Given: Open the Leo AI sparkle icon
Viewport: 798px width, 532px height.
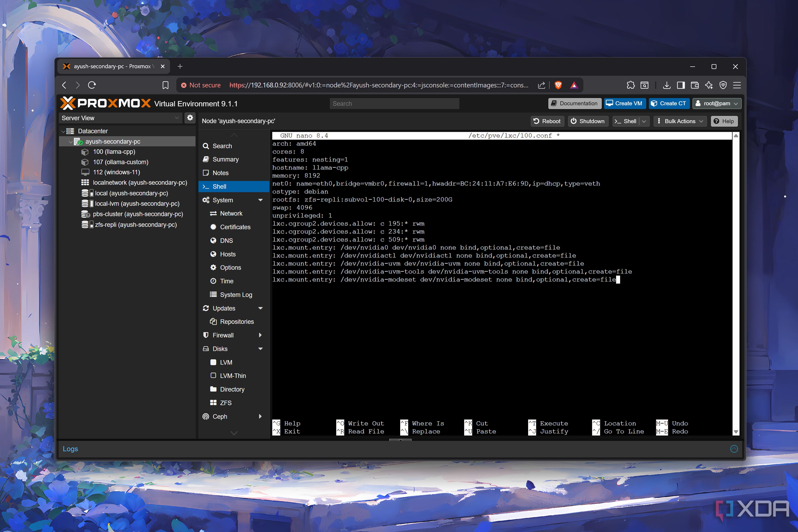Looking at the screenshot, I should coord(709,85).
